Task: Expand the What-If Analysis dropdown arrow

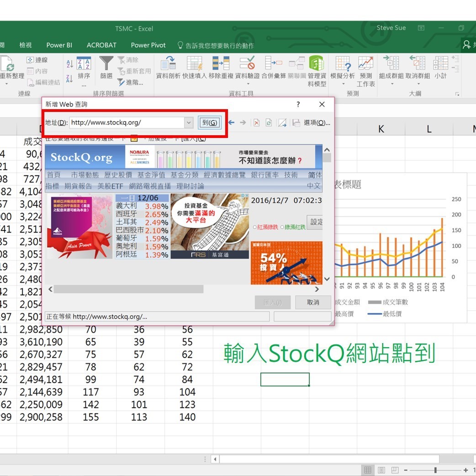Action: click(344, 84)
